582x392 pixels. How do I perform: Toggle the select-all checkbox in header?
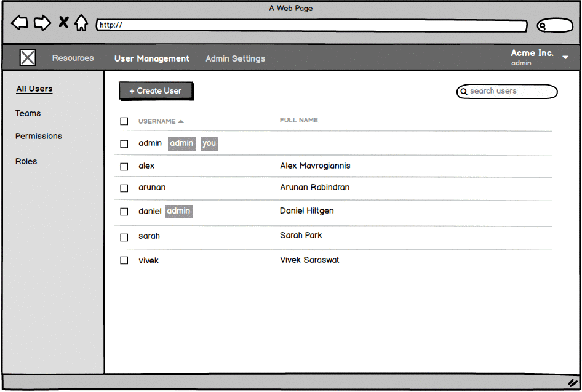124,121
